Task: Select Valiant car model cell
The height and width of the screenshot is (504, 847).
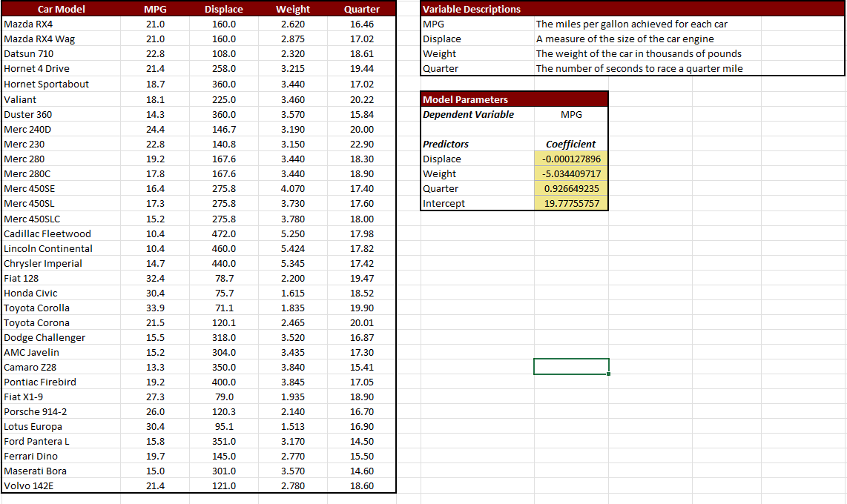Action: point(61,100)
